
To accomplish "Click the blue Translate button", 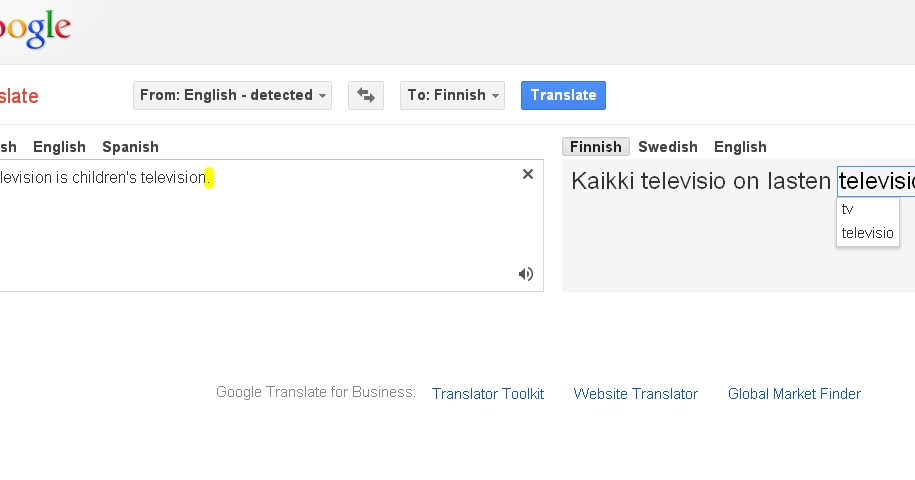I will (563, 95).
